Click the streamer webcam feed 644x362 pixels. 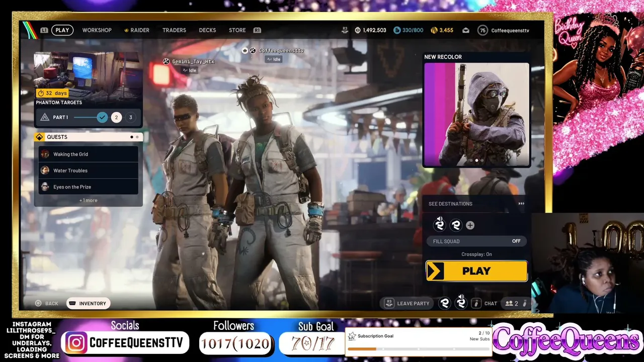coord(588,263)
